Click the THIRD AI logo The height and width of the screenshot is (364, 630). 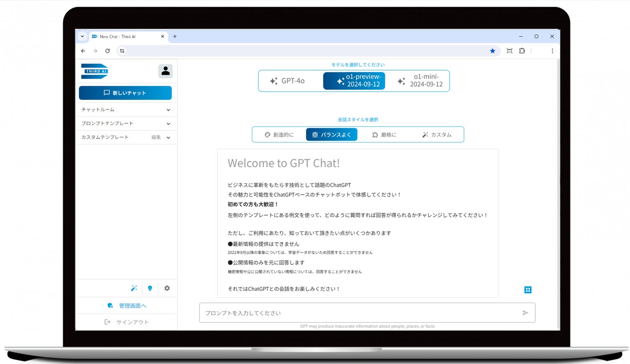tap(95, 71)
